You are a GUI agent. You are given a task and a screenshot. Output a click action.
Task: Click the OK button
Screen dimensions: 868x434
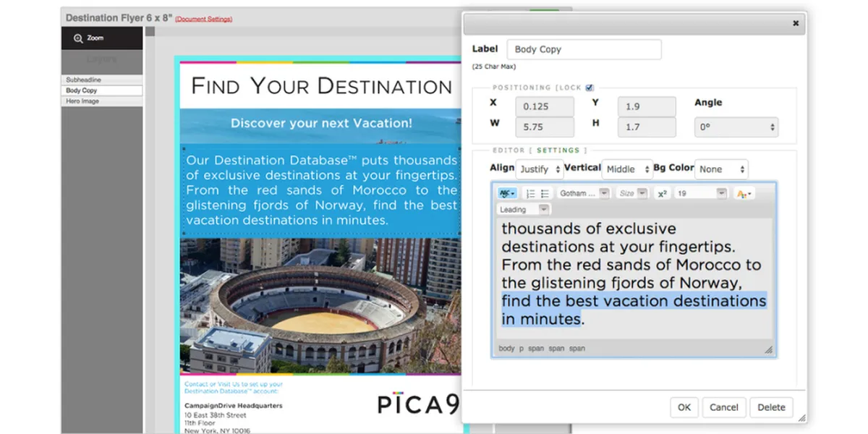coord(684,407)
